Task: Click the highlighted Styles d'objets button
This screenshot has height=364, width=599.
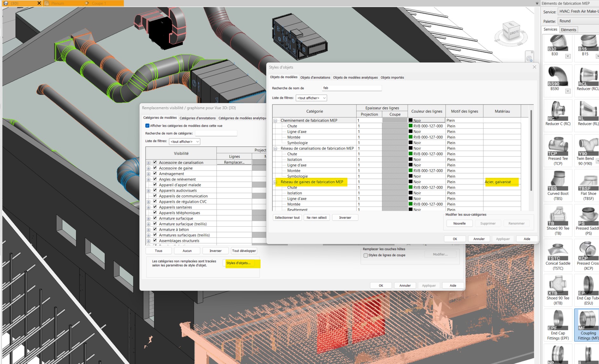Action: tap(241, 263)
